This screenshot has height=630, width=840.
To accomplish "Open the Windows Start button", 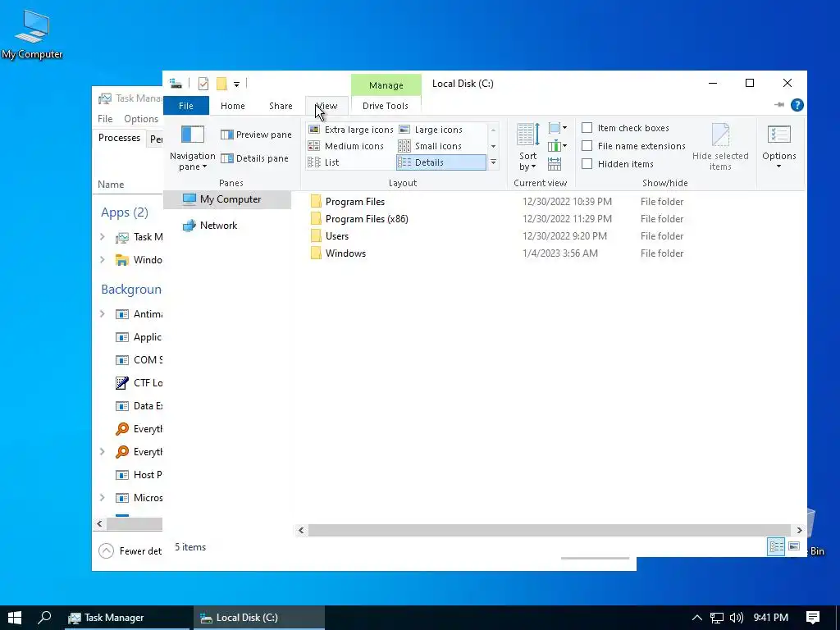I will 15,618.
